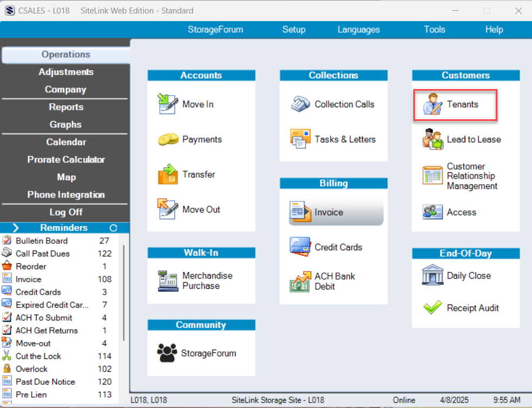Open Reports in the sidebar
The height and width of the screenshot is (408, 532).
[66, 107]
